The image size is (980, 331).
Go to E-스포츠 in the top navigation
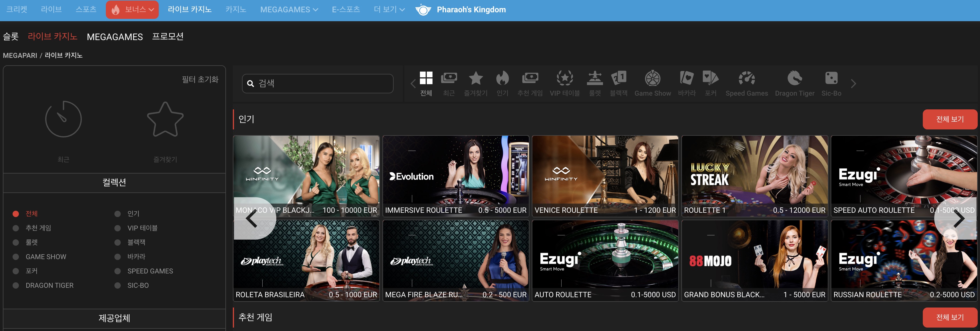click(x=346, y=9)
